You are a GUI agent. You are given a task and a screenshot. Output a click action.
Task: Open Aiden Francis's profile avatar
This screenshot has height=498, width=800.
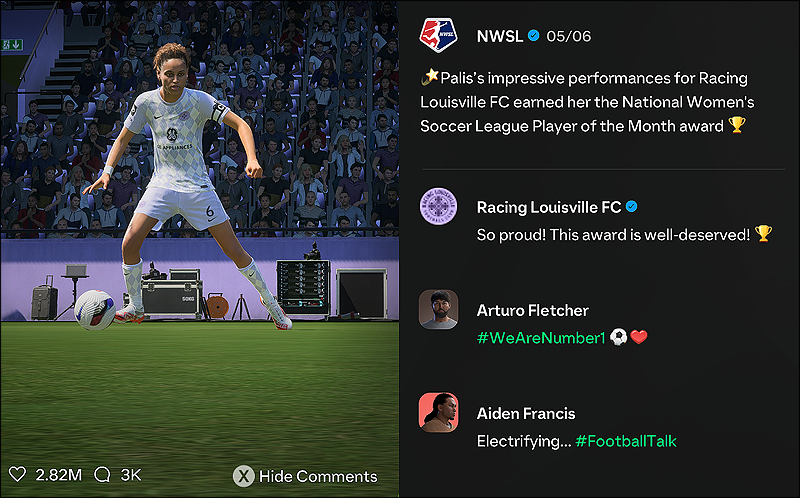(438, 412)
